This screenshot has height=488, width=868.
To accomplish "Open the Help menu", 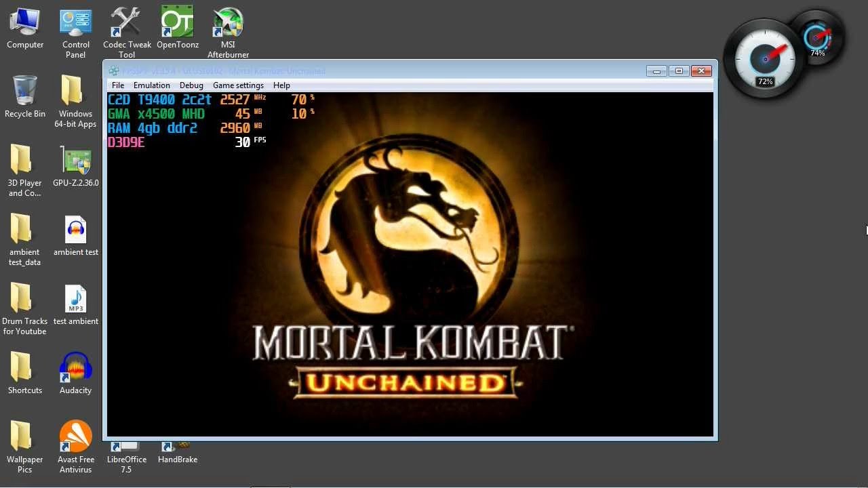I will pyautogui.click(x=281, y=85).
